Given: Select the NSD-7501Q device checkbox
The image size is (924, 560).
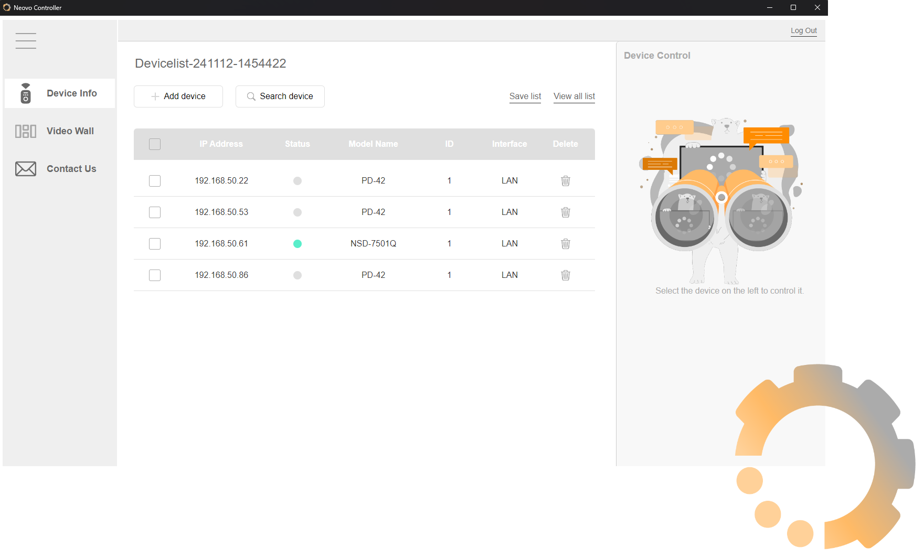Looking at the screenshot, I should 155,244.
